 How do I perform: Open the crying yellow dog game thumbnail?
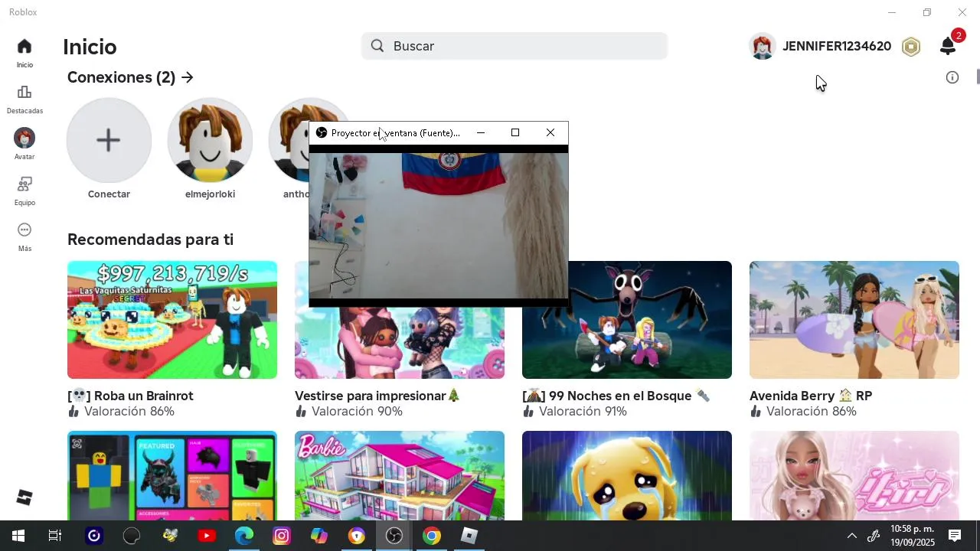click(x=627, y=475)
